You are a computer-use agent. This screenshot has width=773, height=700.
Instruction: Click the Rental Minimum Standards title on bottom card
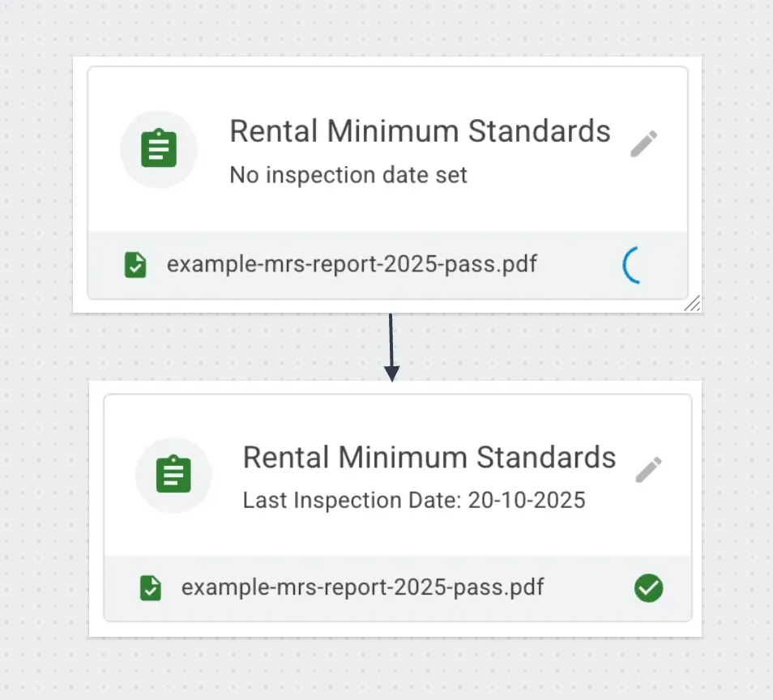[429, 458]
